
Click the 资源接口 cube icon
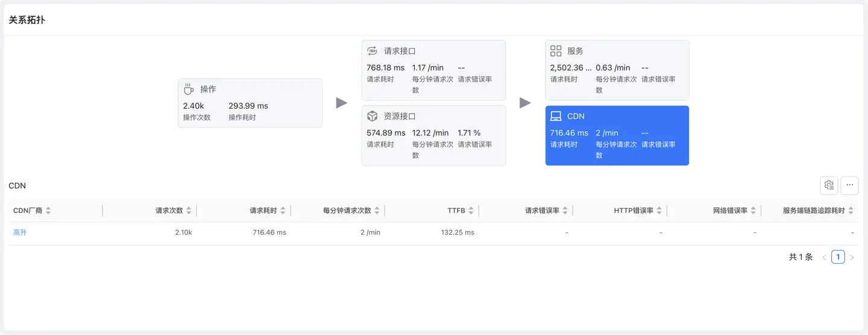tap(372, 116)
